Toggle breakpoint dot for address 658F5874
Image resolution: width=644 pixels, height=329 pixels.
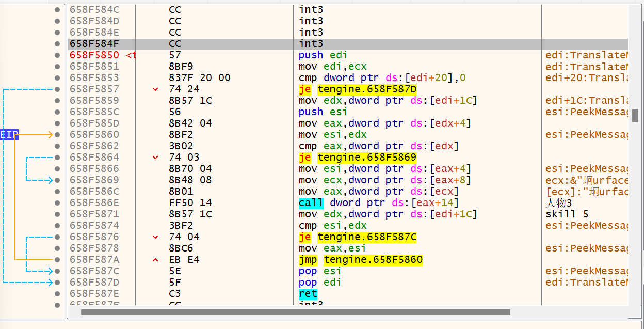coord(57,226)
